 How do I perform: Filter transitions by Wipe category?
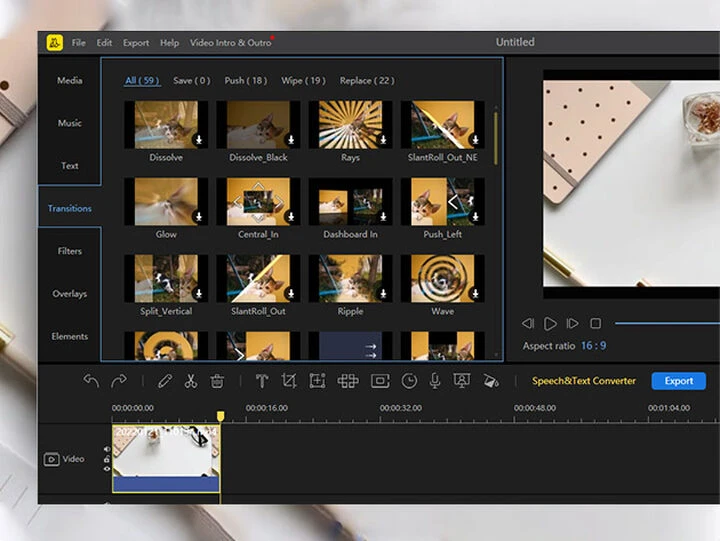(x=302, y=80)
